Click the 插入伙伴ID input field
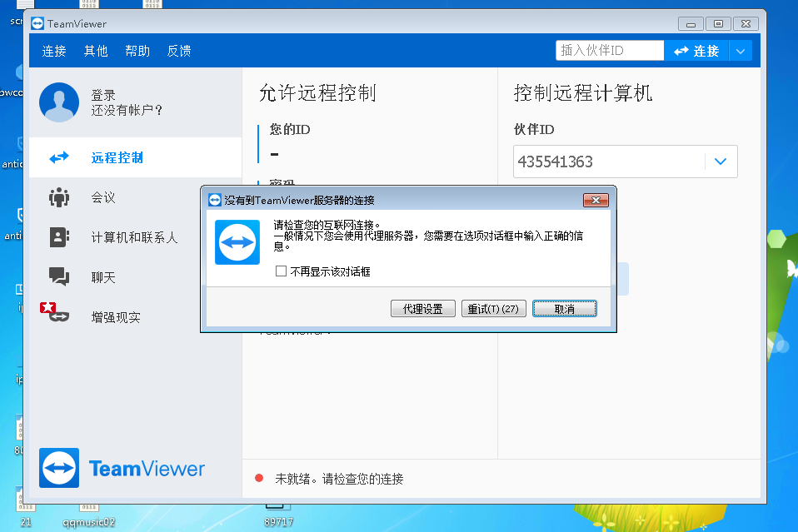Image resolution: width=798 pixels, height=532 pixels. click(x=609, y=51)
